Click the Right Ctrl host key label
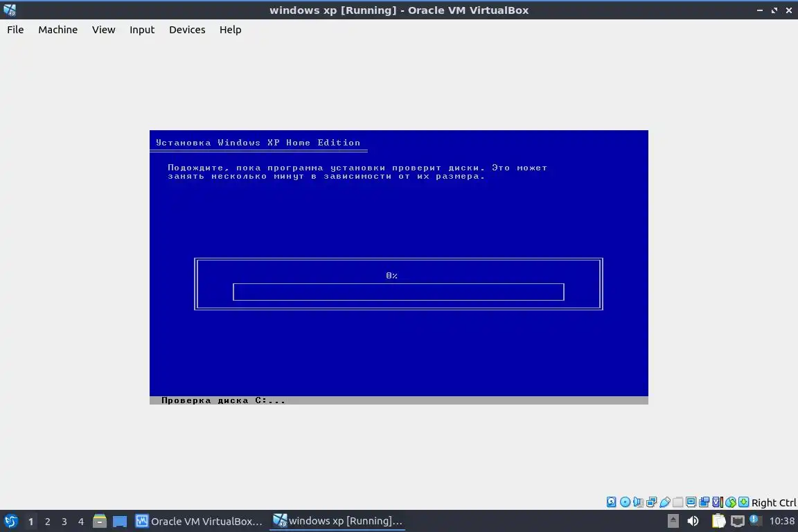 tap(774, 502)
